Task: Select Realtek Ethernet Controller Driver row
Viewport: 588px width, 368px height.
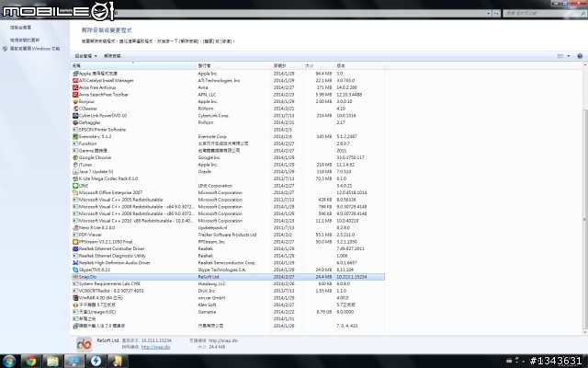Action: coord(228,248)
